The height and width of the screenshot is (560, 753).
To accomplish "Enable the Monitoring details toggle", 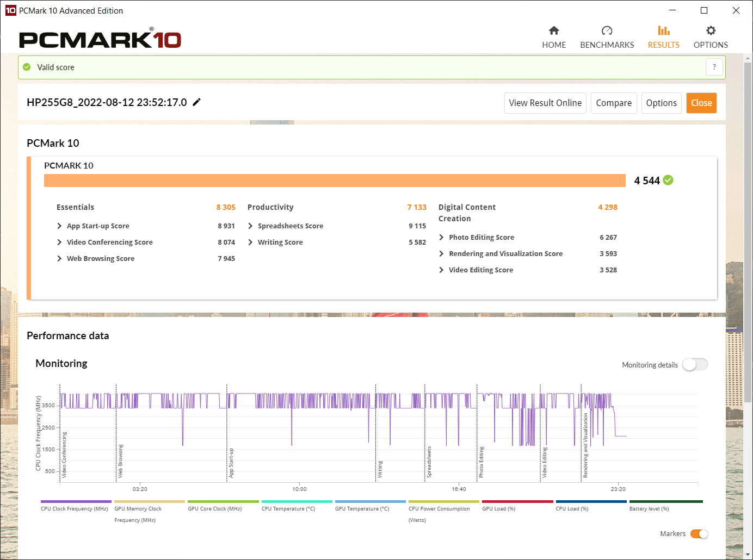I will click(695, 365).
